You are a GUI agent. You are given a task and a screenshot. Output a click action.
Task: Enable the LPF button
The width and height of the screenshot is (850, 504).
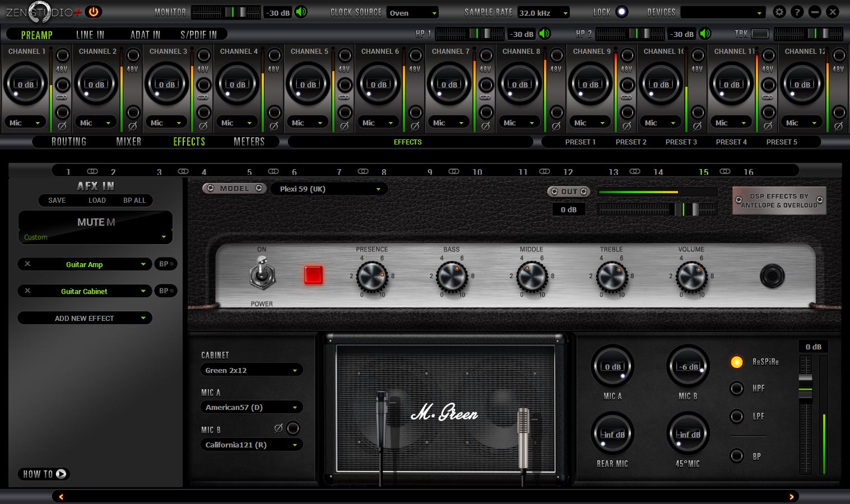(x=737, y=416)
